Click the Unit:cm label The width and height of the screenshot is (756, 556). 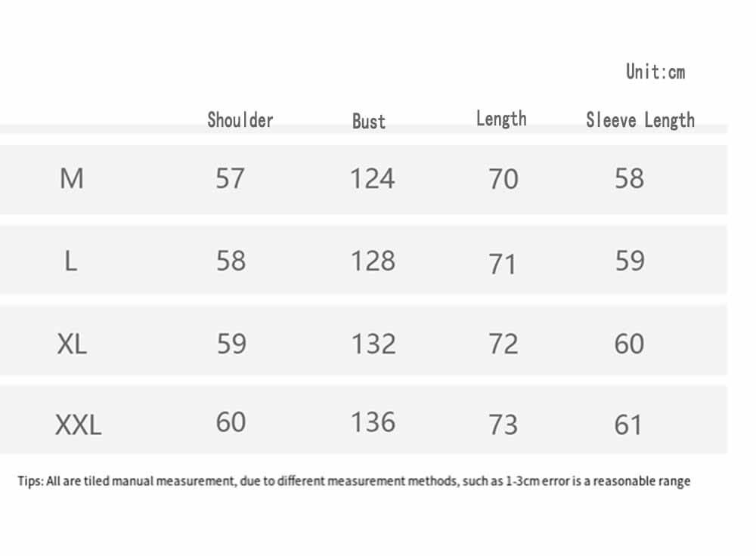655,72
